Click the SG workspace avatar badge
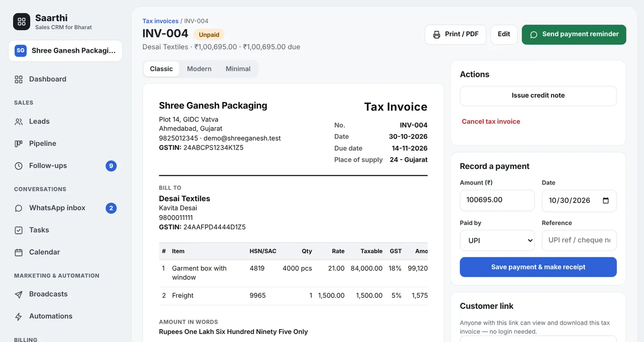Viewport: 644px width, 342px height. (x=21, y=51)
